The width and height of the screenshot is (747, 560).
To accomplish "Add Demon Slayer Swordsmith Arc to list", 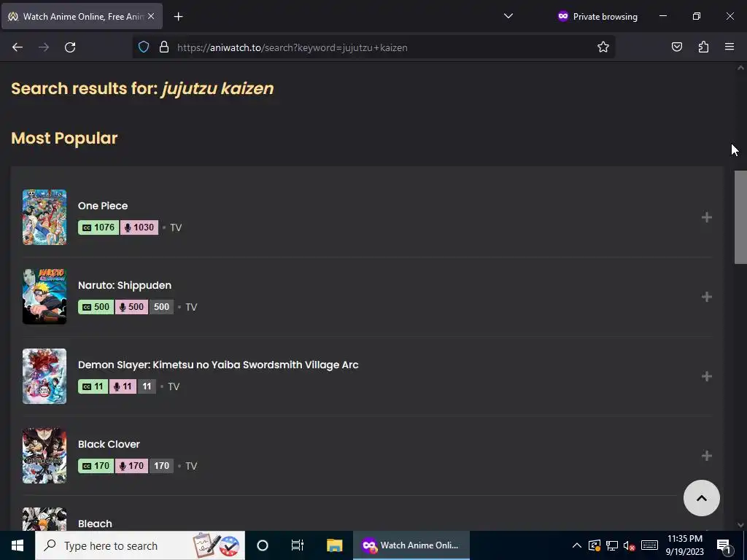I will 706,376.
